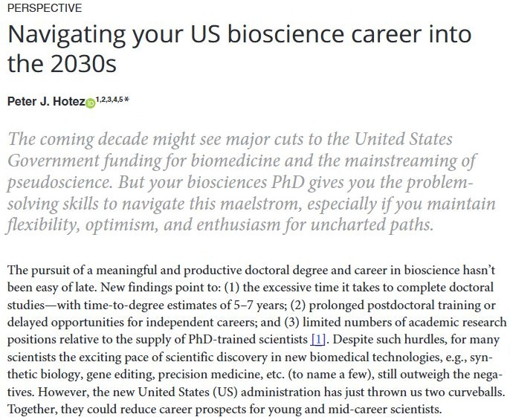The width and height of the screenshot is (510, 420).
Task: Click the PERSPECTIVE article type label
Action: [x=45, y=8]
